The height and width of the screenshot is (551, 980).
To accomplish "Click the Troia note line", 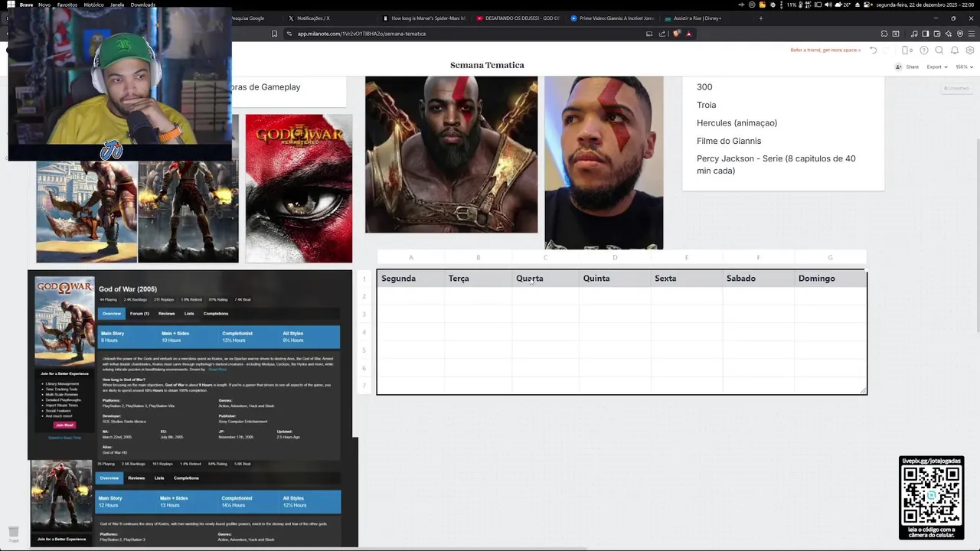I will (x=707, y=105).
